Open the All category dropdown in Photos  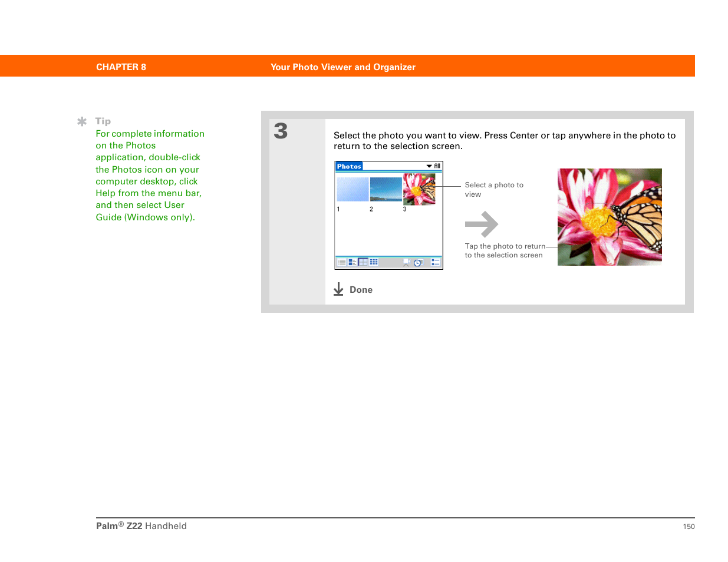(x=433, y=166)
